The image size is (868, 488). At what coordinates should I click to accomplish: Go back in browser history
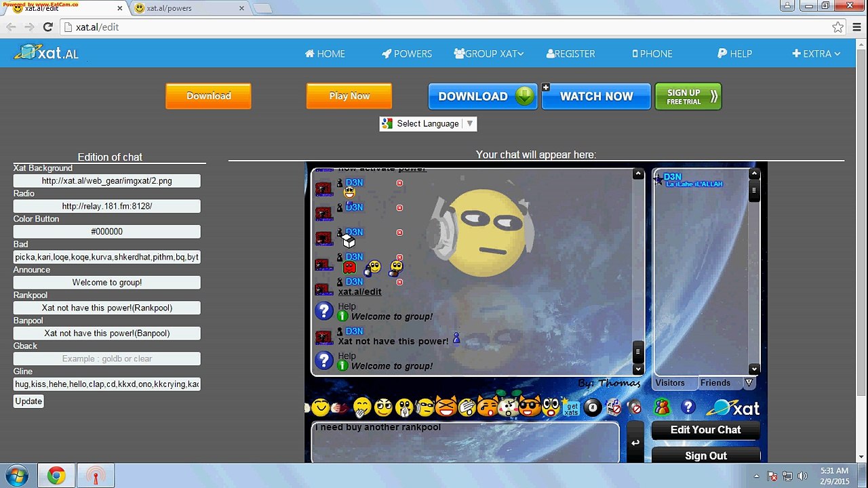click(11, 27)
